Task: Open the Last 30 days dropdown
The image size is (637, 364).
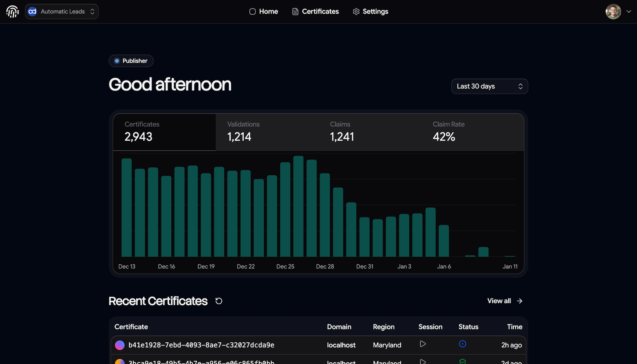Action: (490, 86)
